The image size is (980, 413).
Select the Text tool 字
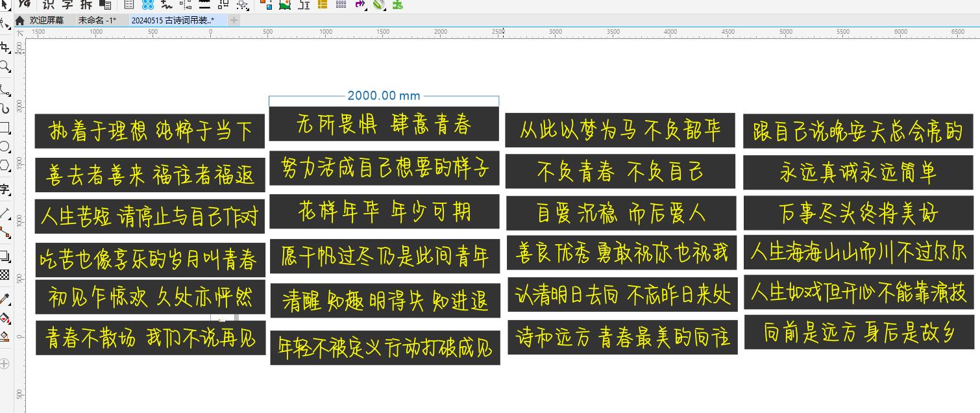(5, 189)
